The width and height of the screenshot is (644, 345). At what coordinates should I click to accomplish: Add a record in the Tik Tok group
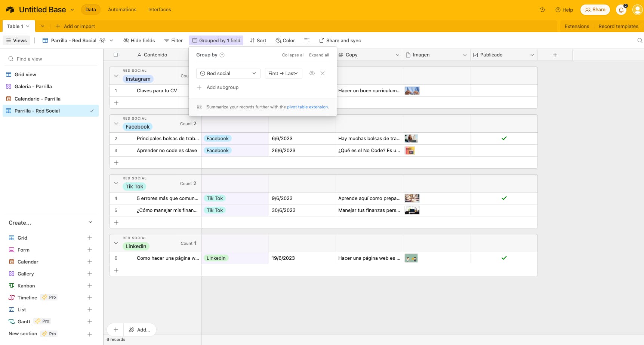(x=116, y=222)
